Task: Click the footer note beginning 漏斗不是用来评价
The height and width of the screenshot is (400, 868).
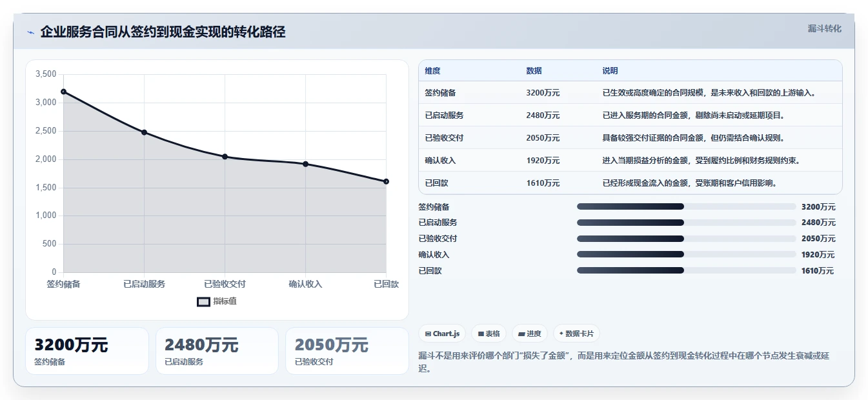Action: (623, 363)
